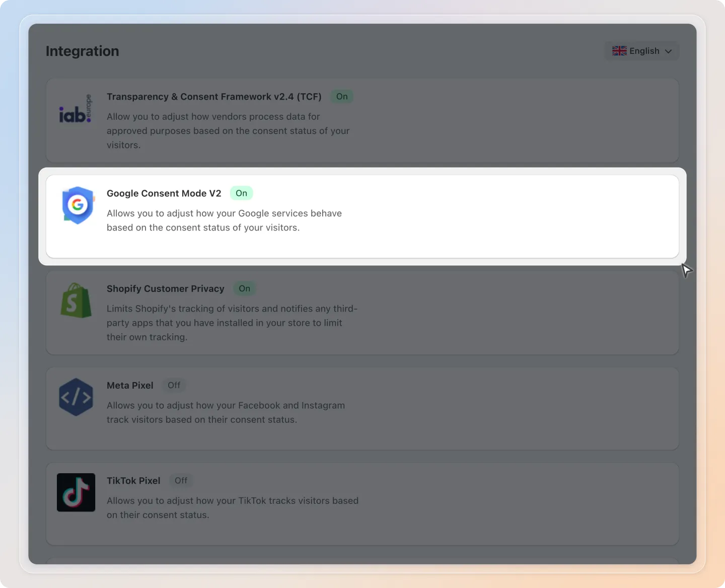Open the TikTok Pixel title

133,481
